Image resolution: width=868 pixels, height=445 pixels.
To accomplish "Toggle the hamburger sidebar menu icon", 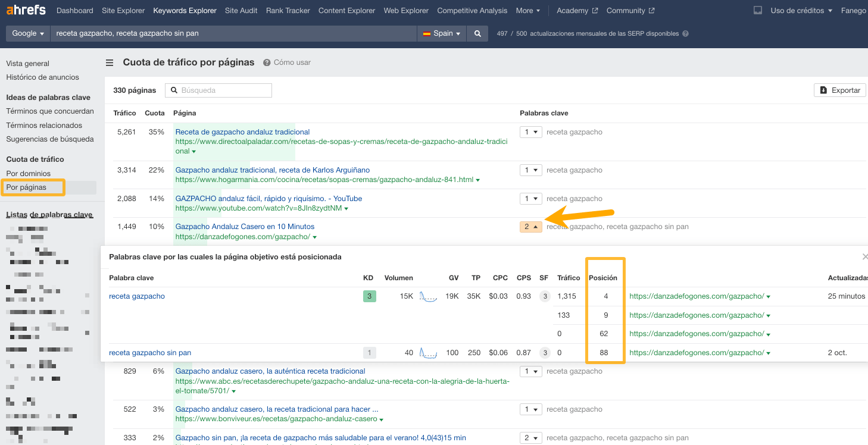I will (110, 62).
